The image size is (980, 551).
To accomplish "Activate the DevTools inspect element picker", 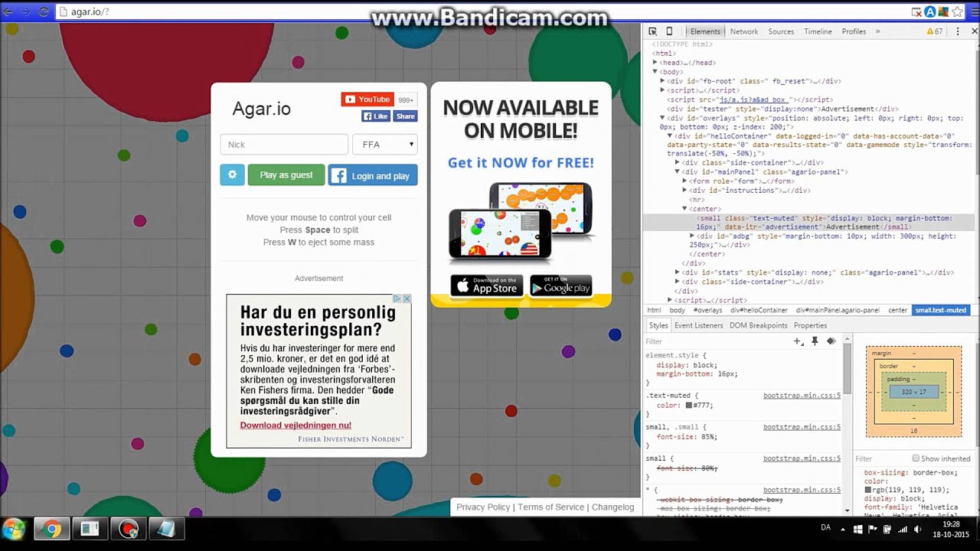I will 652,31.
